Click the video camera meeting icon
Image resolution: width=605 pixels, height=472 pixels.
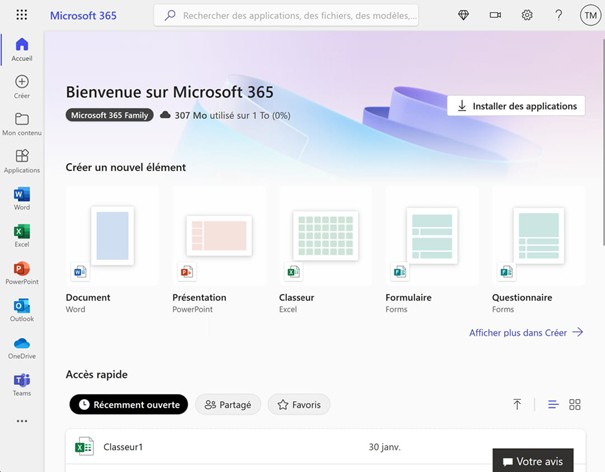[x=495, y=15]
